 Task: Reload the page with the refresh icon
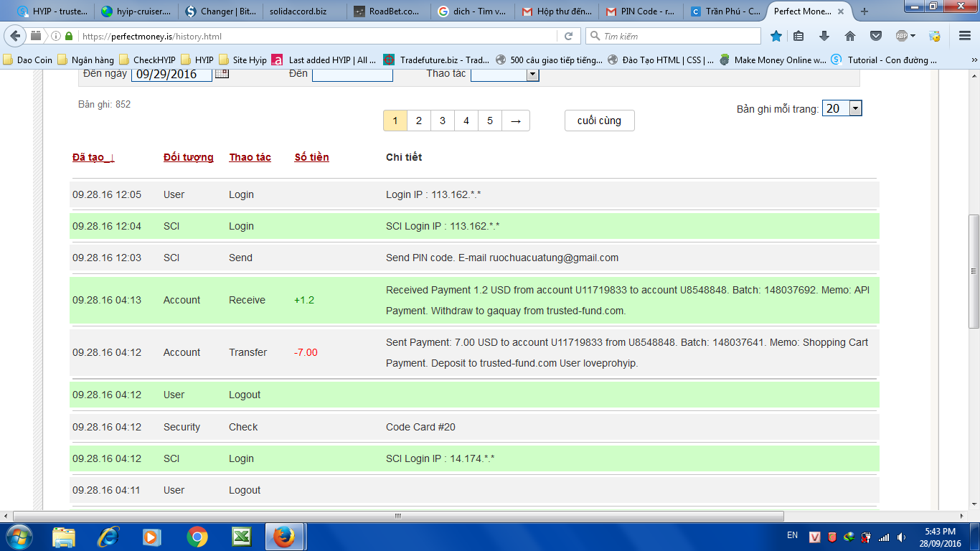click(x=568, y=36)
